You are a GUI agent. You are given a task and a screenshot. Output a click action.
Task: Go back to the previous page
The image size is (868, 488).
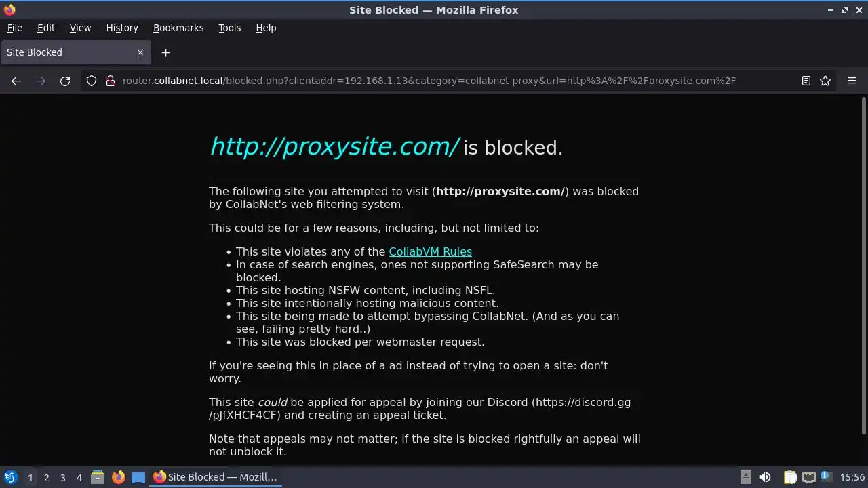(x=16, y=81)
